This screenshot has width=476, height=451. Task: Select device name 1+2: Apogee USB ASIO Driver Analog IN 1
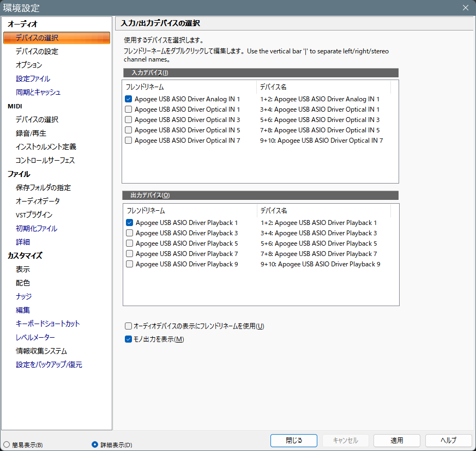click(x=320, y=99)
